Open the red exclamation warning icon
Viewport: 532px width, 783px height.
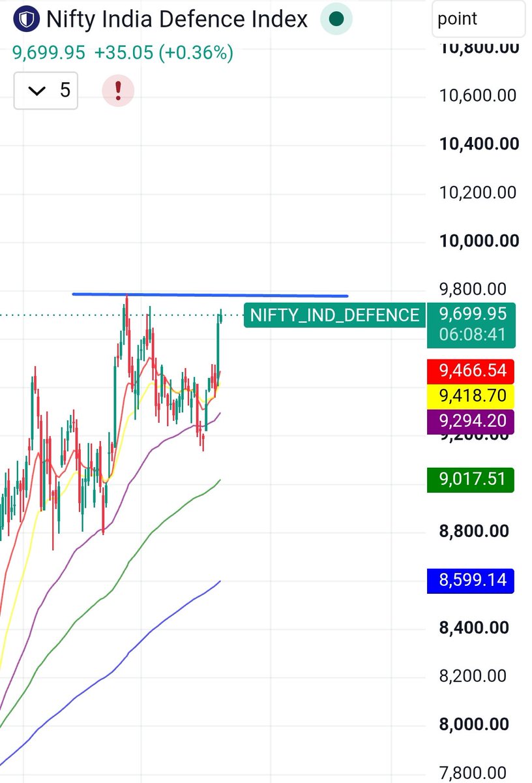point(118,90)
